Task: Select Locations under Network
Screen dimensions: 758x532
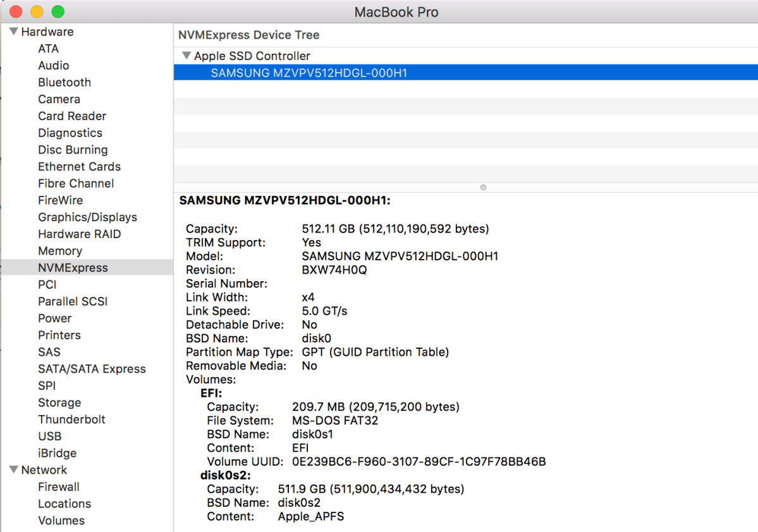Action: 64,504
